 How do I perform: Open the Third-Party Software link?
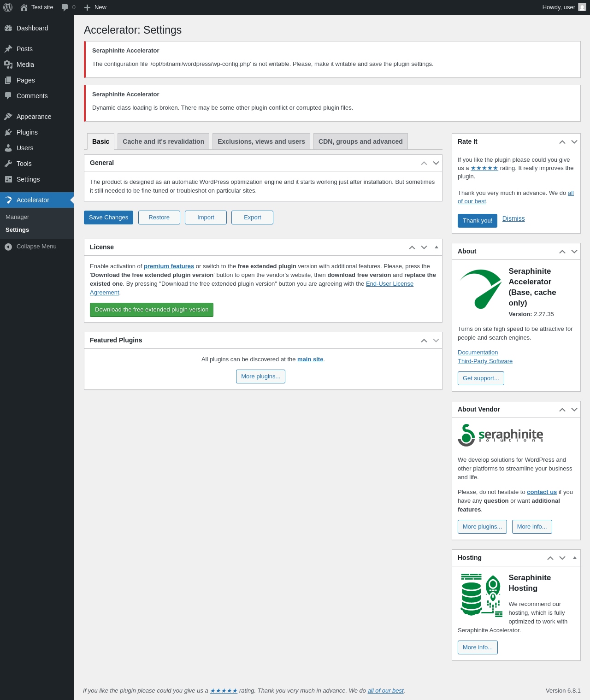[x=485, y=361]
